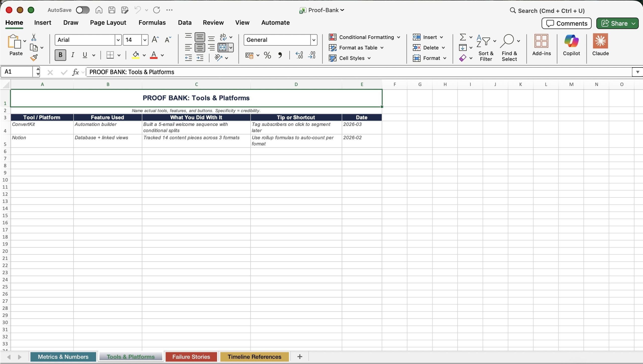Click the Wrap Text icon

(223, 37)
